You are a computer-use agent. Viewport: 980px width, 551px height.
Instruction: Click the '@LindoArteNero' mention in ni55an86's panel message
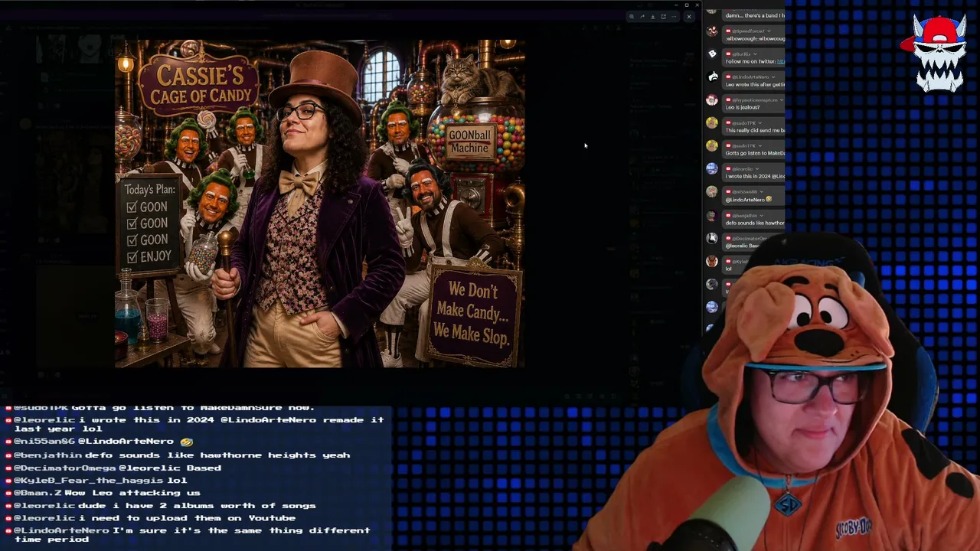pos(745,200)
